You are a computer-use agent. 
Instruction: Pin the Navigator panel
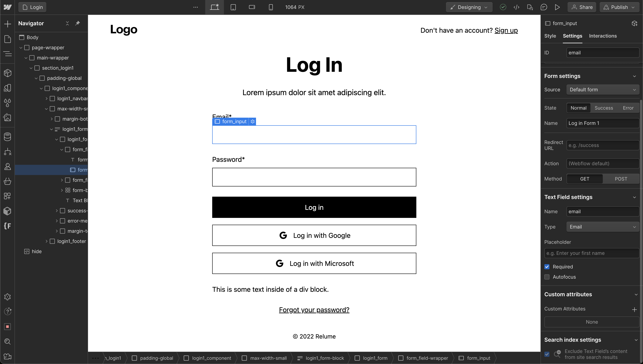(78, 23)
